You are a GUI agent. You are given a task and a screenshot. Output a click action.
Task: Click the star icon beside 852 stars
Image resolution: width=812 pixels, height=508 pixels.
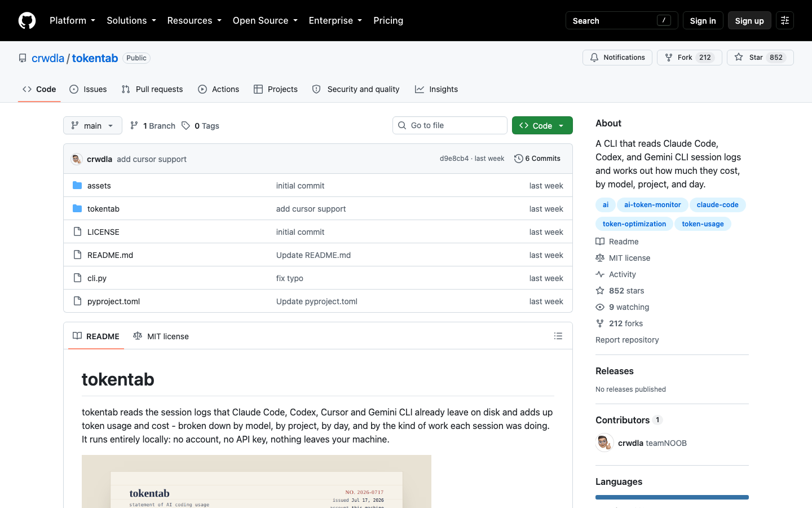(600, 291)
